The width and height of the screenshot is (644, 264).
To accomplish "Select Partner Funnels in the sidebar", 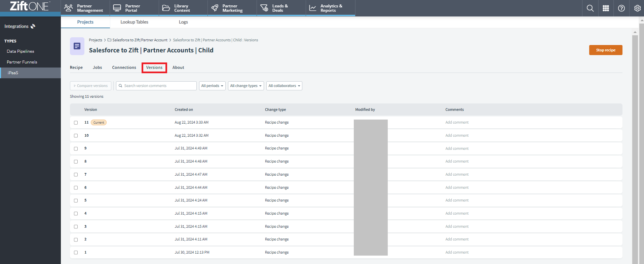I will tap(22, 62).
